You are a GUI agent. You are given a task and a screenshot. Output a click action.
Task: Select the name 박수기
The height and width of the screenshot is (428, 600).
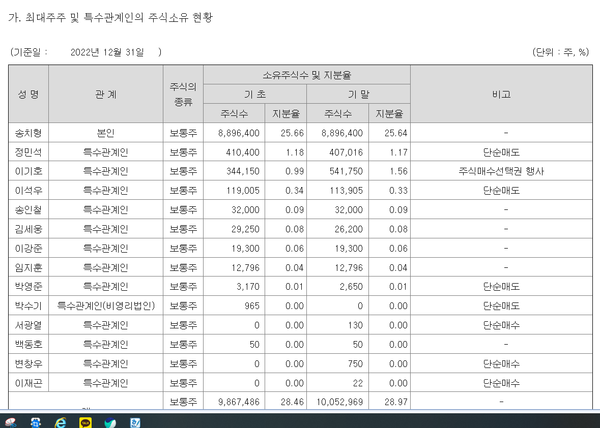[28, 306]
